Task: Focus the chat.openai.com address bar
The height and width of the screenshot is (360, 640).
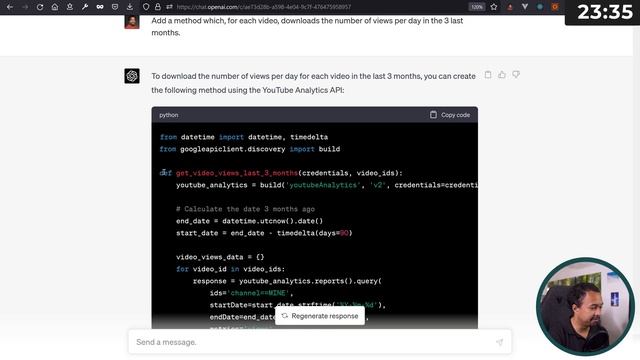Action: [x=264, y=7]
